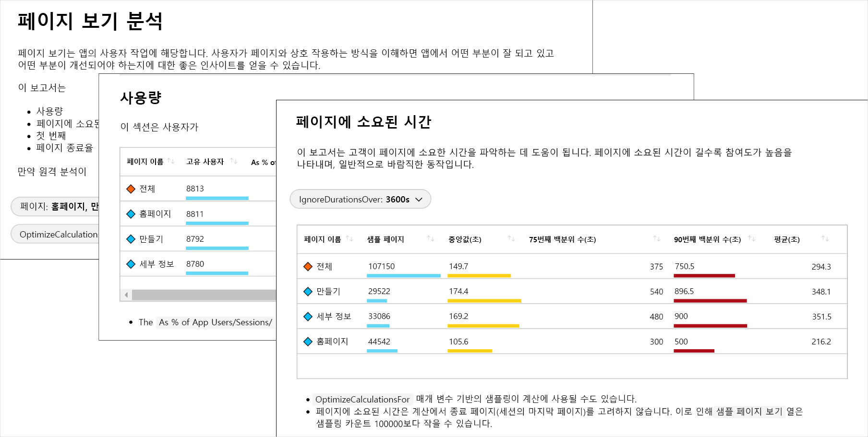Click the As % of App Users/Sessions/ label
The image size is (868, 437).
[x=216, y=322]
